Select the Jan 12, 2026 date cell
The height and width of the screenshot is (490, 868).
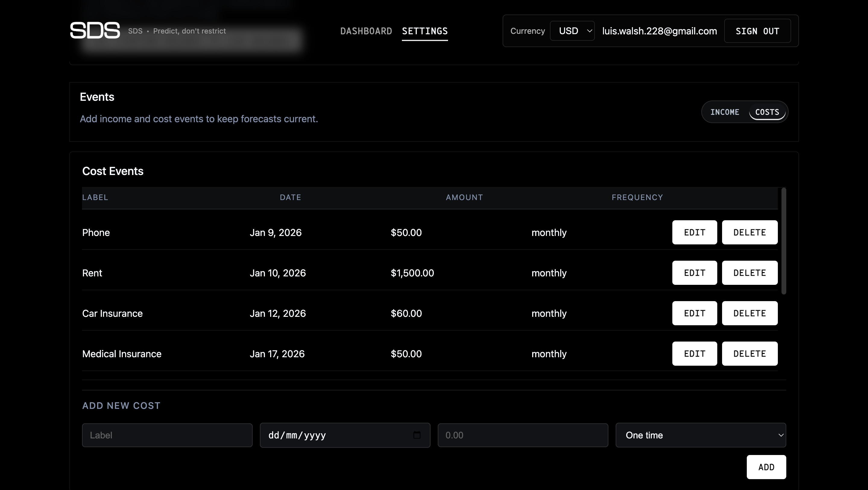(277, 313)
